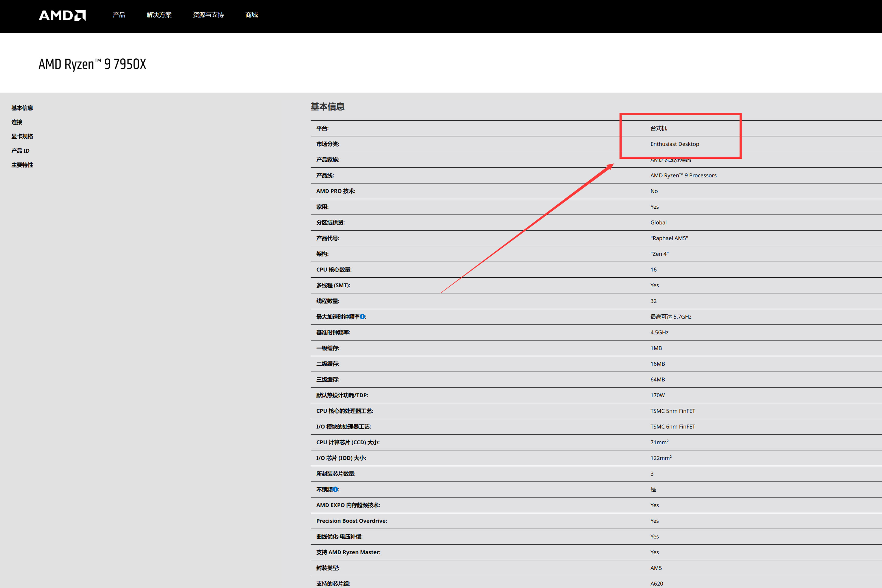Click the AMD PRO 技术 row label
Screen dimensions: 882x588
coord(336,191)
